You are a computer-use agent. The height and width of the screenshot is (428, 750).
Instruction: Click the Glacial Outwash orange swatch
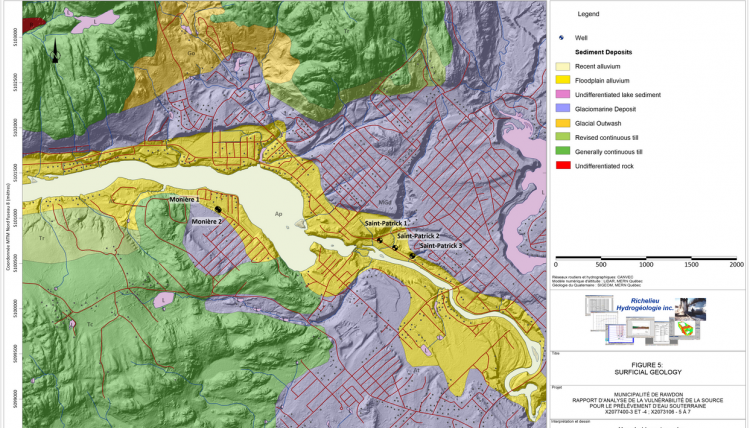pyautogui.click(x=562, y=123)
